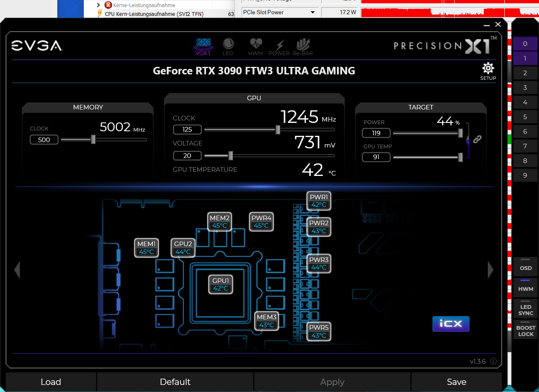Adjust the GPU temp target slider
This screenshot has height=392, width=539.
460,157
